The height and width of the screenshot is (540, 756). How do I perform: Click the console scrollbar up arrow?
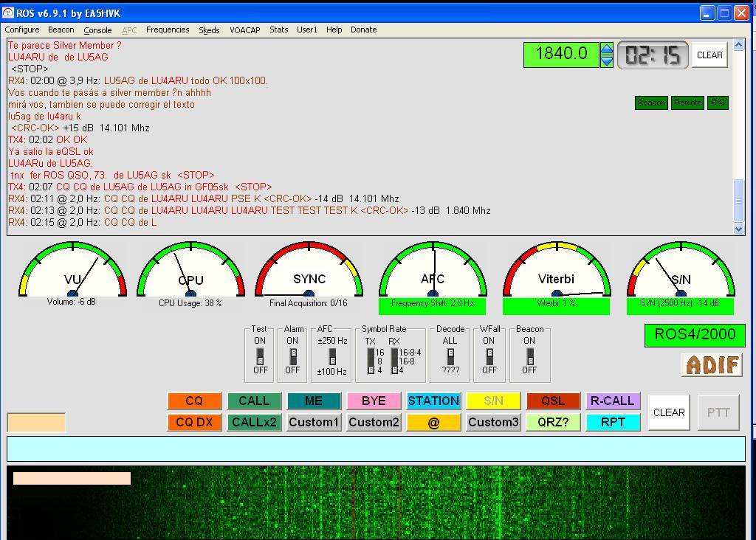pyautogui.click(x=738, y=45)
